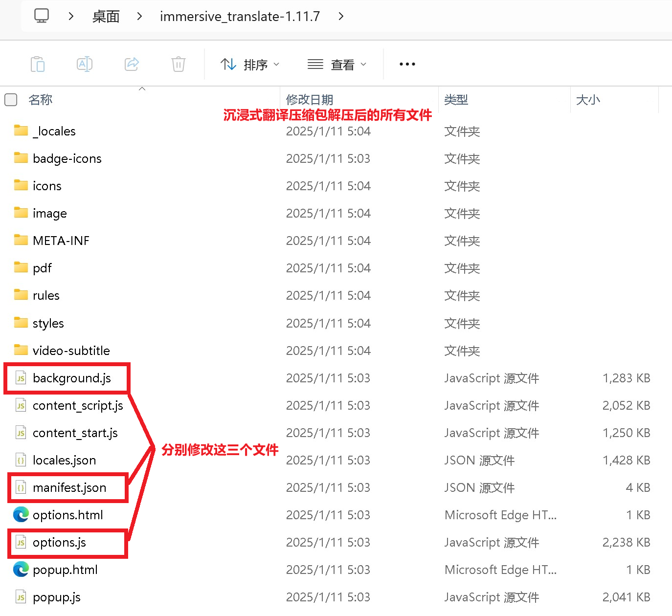The width and height of the screenshot is (672, 616).
Task: Click the locales.json file icon
Action: point(21,460)
